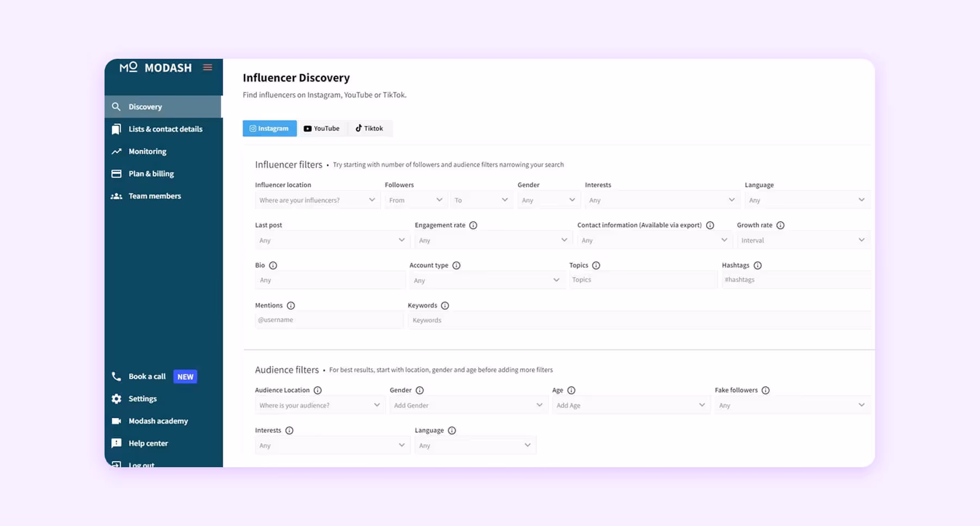
Task: Click the Team members people icon
Action: click(x=116, y=195)
